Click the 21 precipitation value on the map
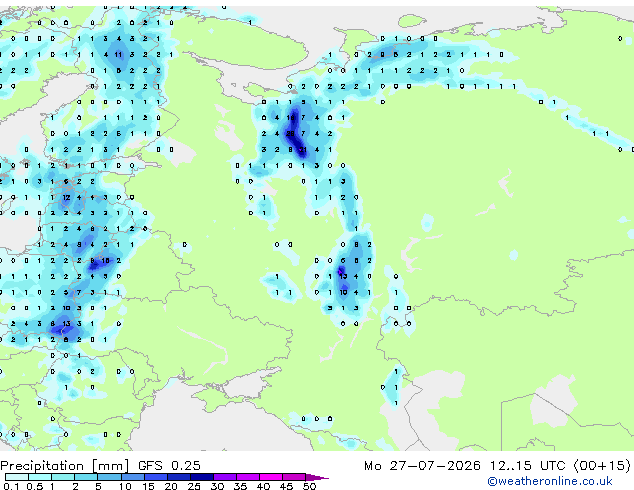634x490 pixels. click(303, 150)
